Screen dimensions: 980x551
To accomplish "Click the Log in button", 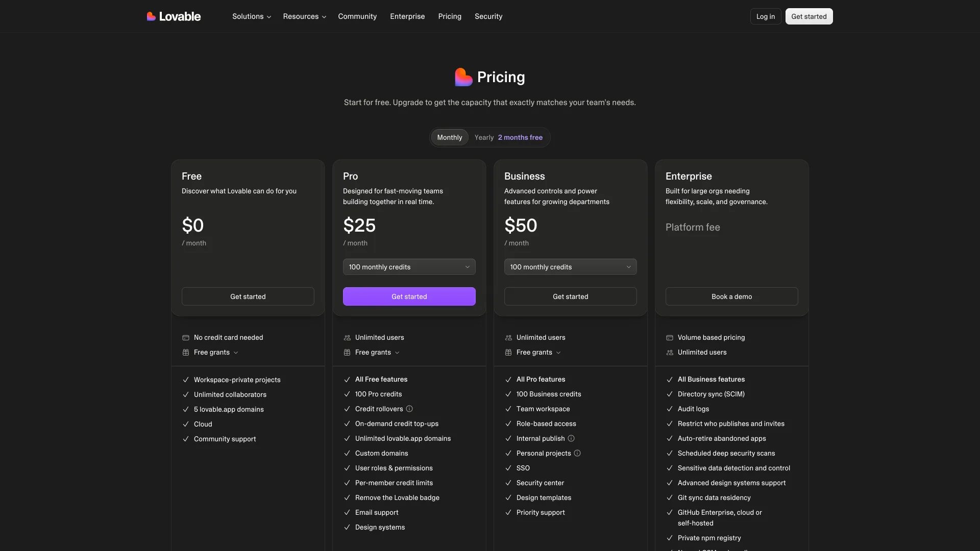I will (x=766, y=16).
